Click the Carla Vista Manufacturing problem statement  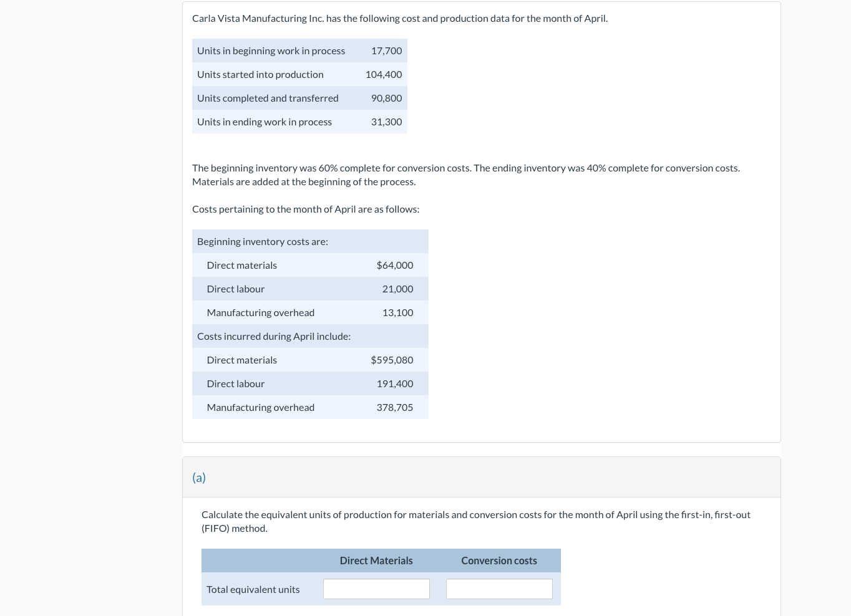399,18
